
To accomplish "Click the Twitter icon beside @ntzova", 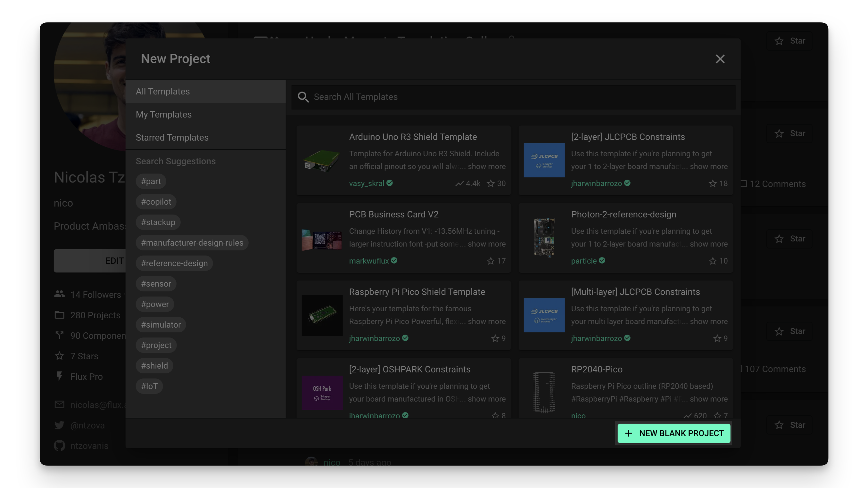I will tap(59, 425).
